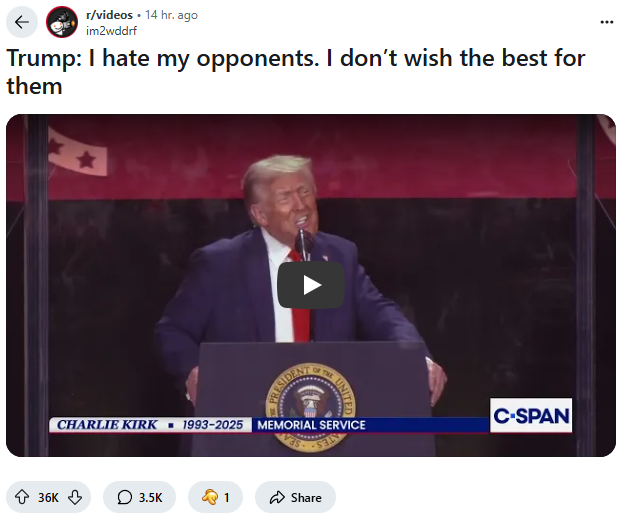Open user im2wddrf's profile
This screenshot has width=622, height=522.
[111, 31]
